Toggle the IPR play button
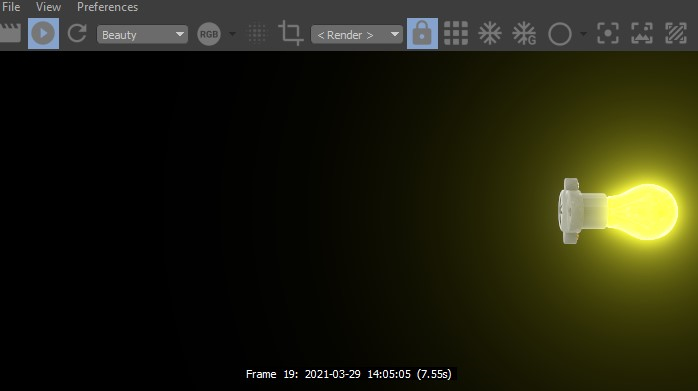 point(43,33)
